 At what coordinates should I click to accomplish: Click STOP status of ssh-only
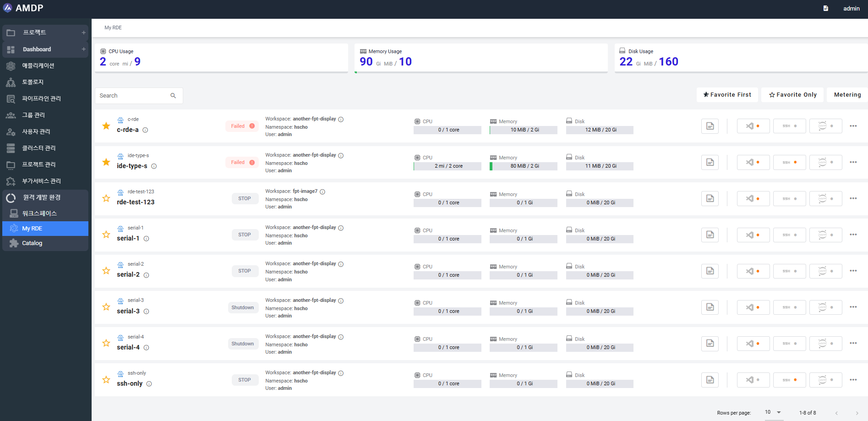[245, 380]
